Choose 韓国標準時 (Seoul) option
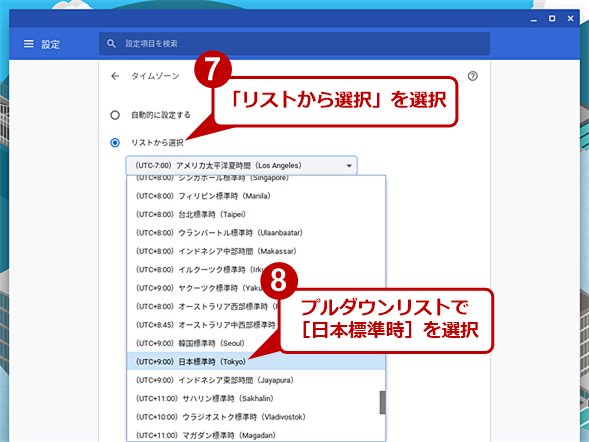Screen dimensions: 589x442 click(256, 343)
